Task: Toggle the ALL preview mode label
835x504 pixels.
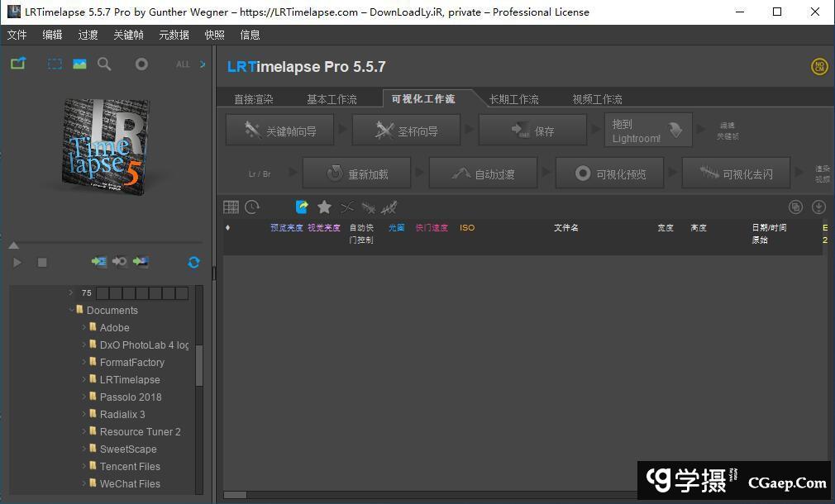Action: [x=183, y=64]
